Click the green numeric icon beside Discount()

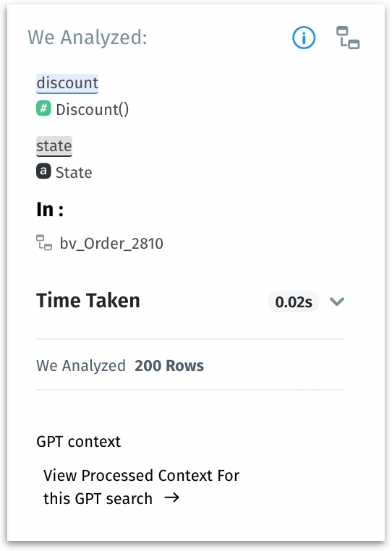(x=43, y=108)
